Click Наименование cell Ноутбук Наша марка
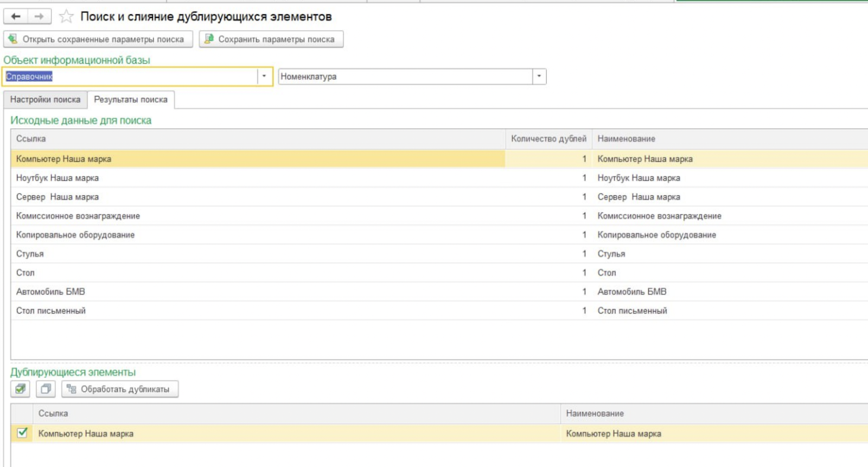 point(730,178)
